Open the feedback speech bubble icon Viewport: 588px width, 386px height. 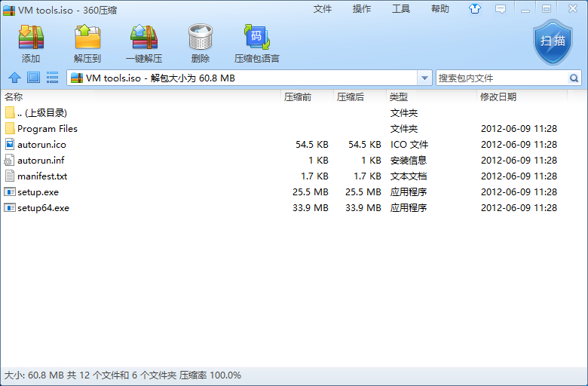(501, 9)
